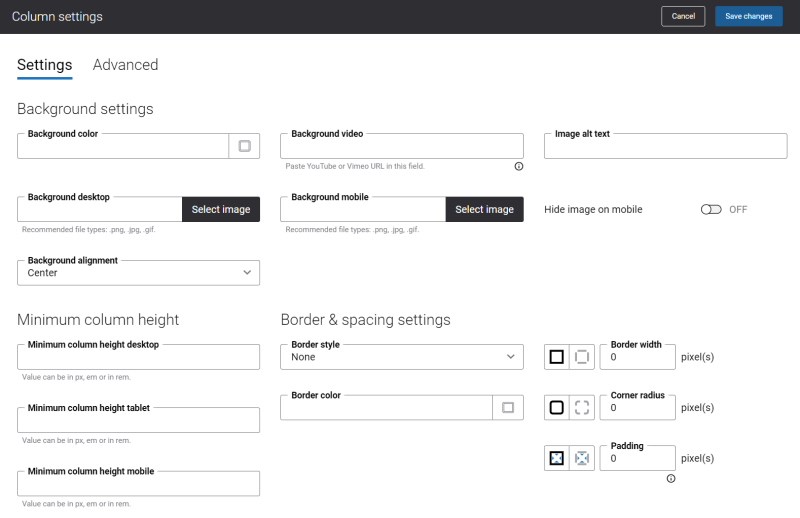
Task: Open the Background alignment dropdown
Action: [x=138, y=273]
